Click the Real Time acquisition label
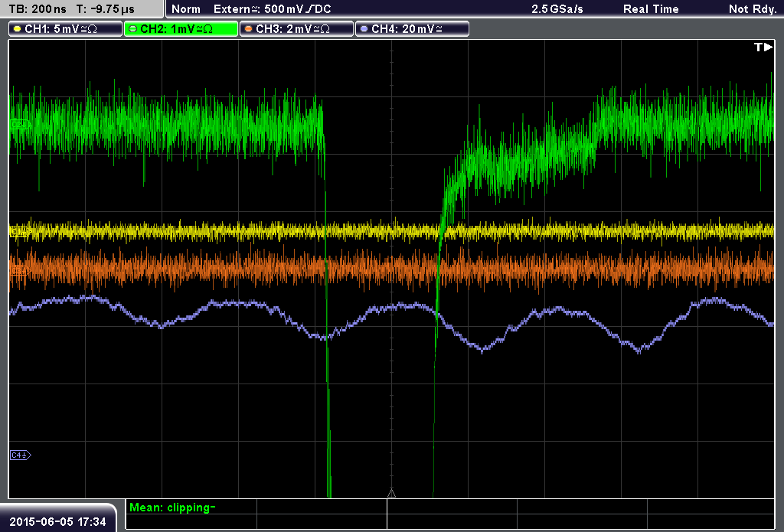The height and width of the screenshot is (532, 784). click(651, 9)
